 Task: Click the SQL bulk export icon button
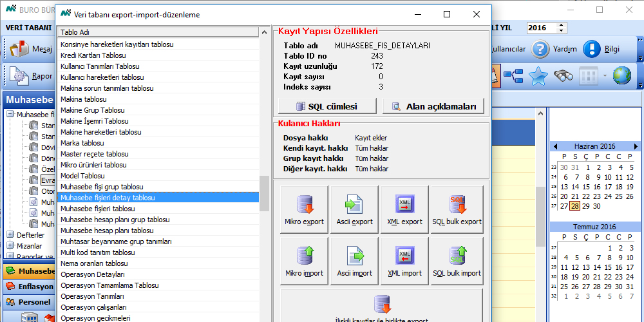[x=457, y=209]
